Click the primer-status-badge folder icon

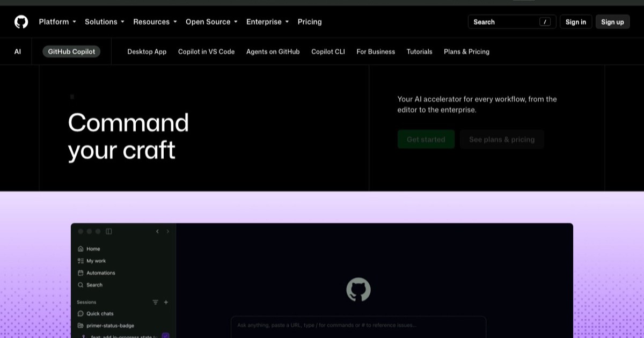(x=80, y=326)
